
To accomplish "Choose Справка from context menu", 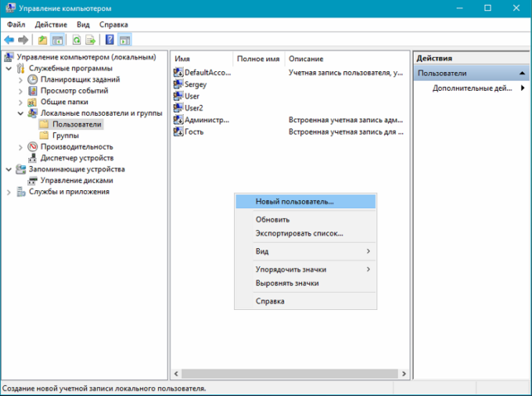I will [x=305, y=301].
